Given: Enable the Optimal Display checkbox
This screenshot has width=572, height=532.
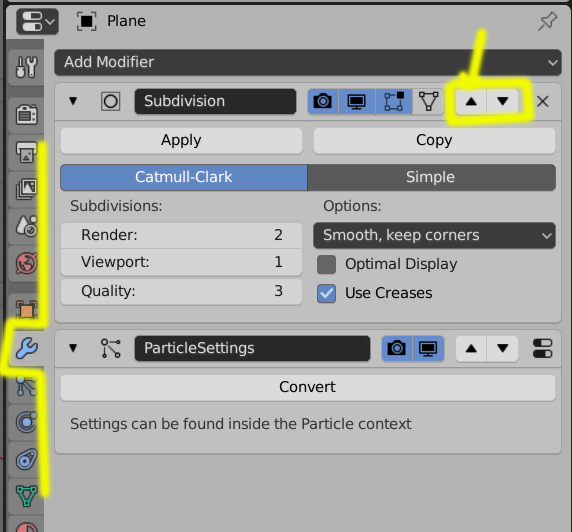Looking at the screenshot, I should [326, 264].
